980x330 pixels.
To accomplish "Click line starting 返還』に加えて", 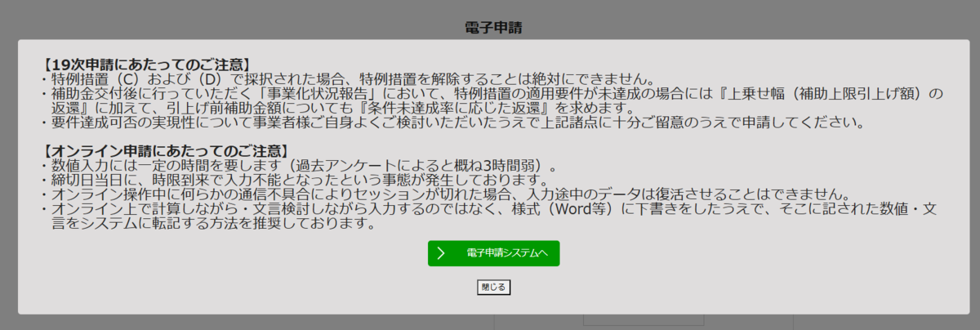I will click(342, 108).
